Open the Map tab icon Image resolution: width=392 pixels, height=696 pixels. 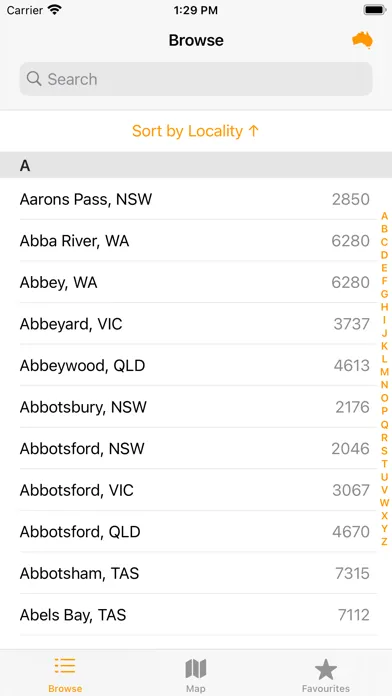tap(196, 669)
